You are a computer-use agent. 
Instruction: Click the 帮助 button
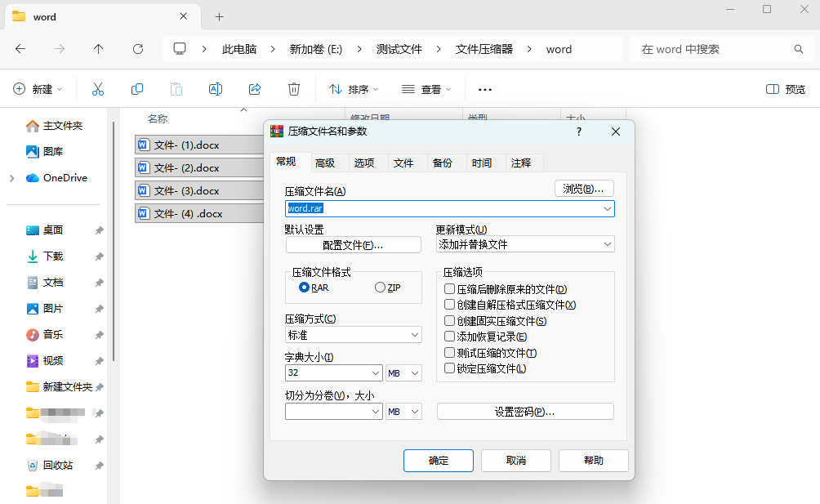coord(594,461)
